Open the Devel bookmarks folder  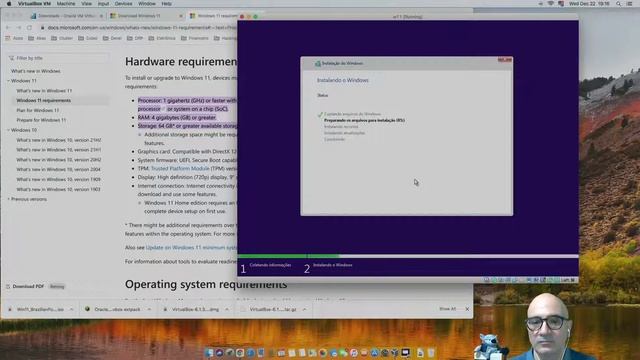pyautogui.click(x=112, y=38)
